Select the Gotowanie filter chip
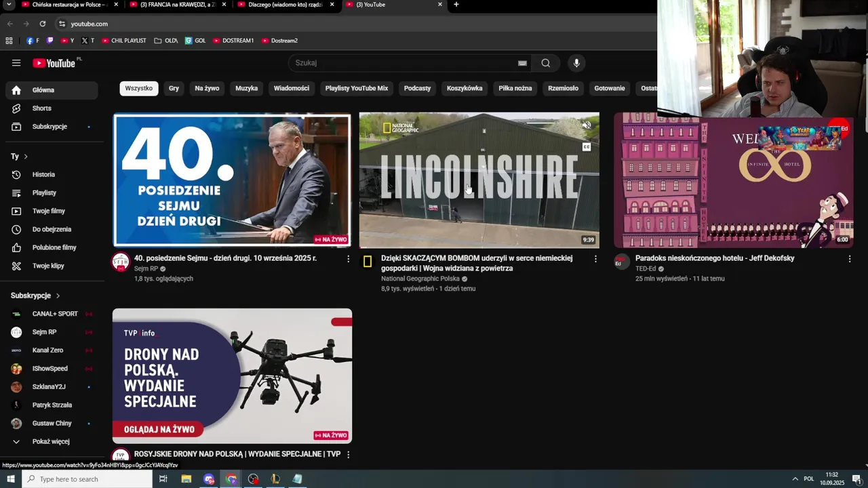This screenshot has width=868, height=488. (610, 88)
